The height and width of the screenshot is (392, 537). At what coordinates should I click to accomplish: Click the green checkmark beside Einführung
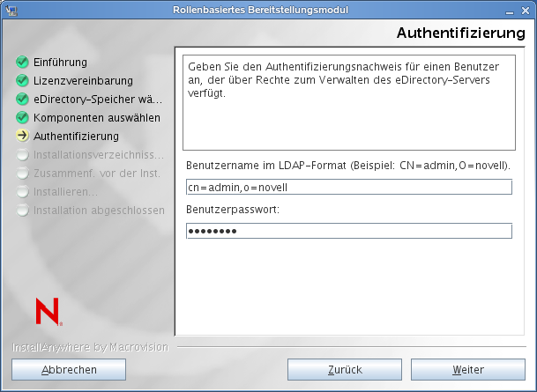[x=23, y=63]
